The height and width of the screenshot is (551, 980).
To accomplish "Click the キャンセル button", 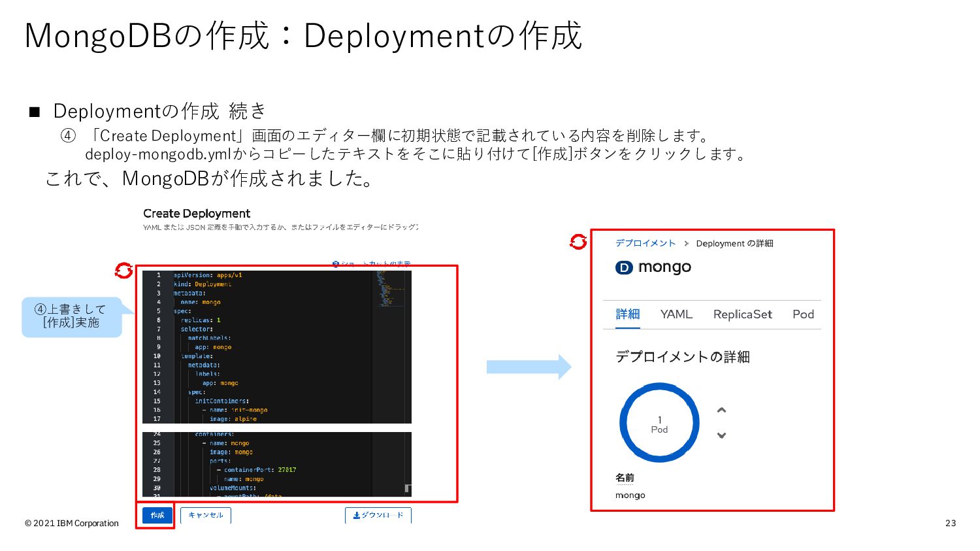I will (x=206, y=515).
